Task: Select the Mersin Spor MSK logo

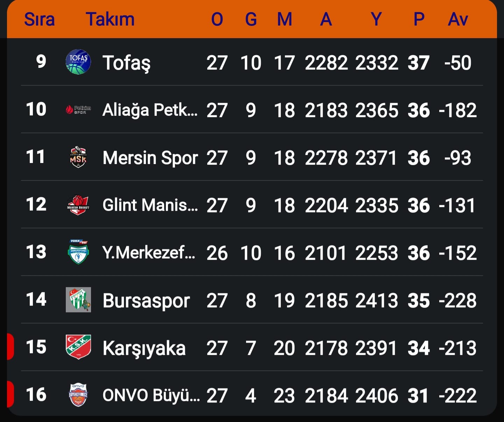Action: 78,157
